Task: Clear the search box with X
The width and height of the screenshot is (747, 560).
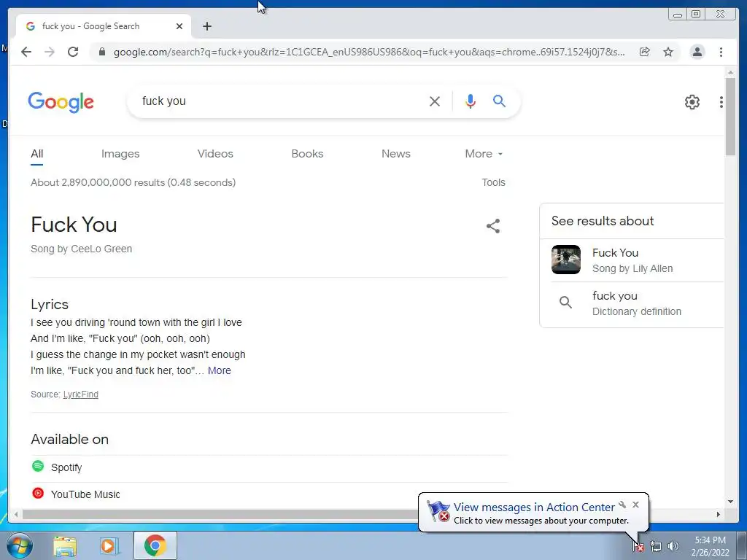Action: coord(435,101)
